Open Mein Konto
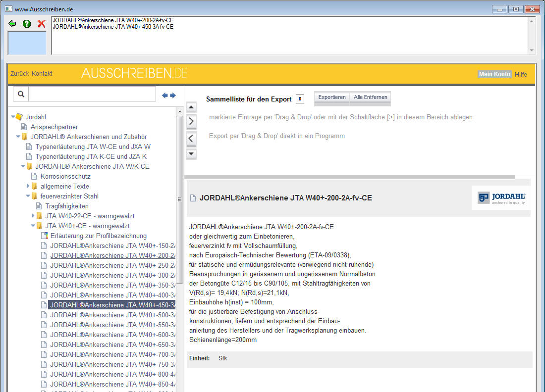The width and height of the screenshot is (545, 392). coord(494,74)
